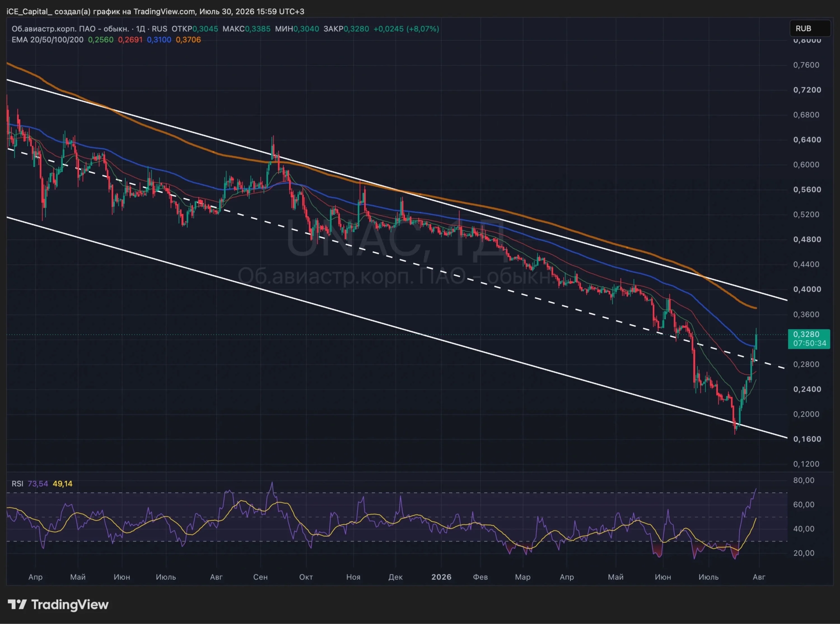Click the low price value 0,3040
Image resolution: width=840 pixels, height=624 pixels.
[306, 29]
